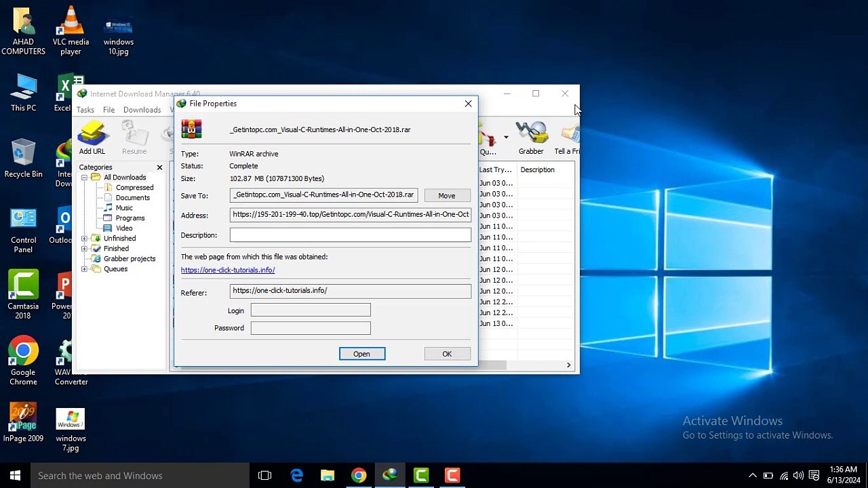Open the clock and date flyout

click(x=843, y=474)
